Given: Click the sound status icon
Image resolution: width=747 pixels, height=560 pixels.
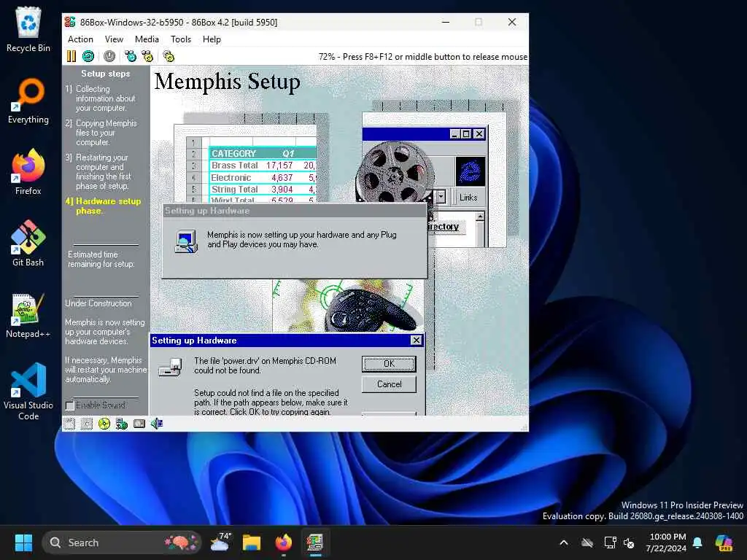Looking at the screenshot, I should (157, 424).
